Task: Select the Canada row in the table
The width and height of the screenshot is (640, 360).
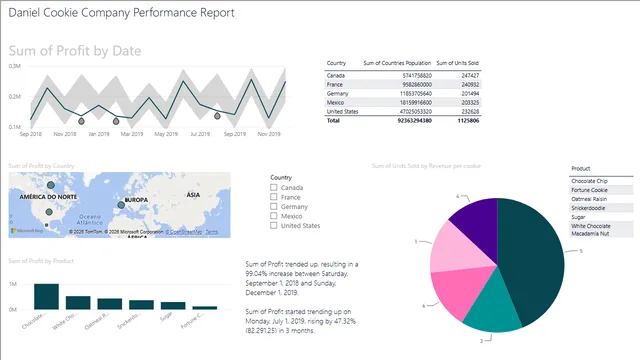Action: point(403,76)
